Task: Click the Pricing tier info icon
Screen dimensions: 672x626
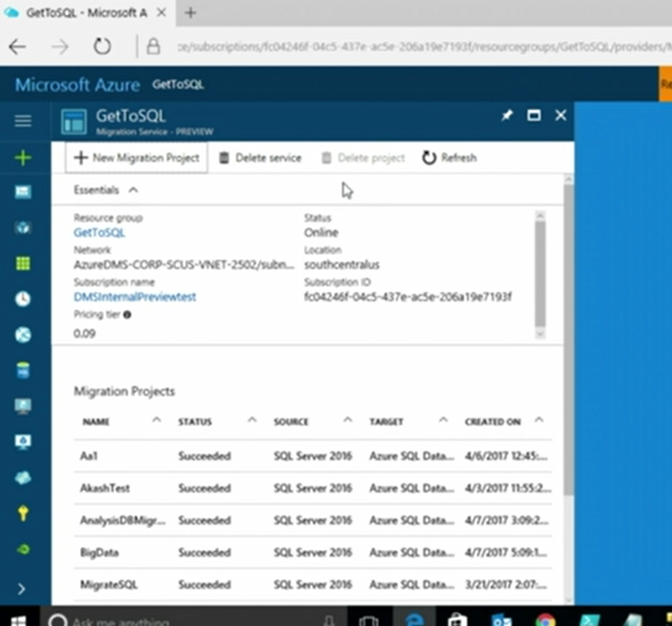Action: pos(127,315)
